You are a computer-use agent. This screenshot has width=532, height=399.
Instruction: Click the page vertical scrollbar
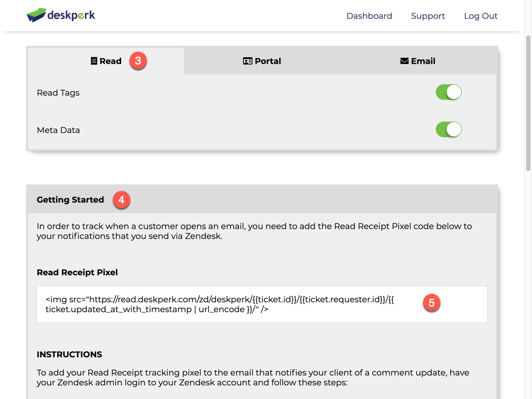point(528,104)
